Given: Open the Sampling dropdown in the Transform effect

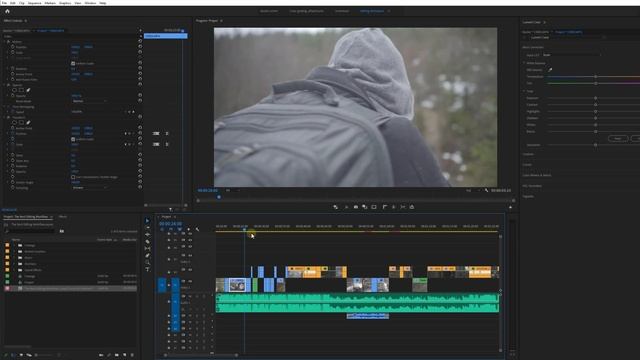Looking at the screenshot, I should pos(89,187).
